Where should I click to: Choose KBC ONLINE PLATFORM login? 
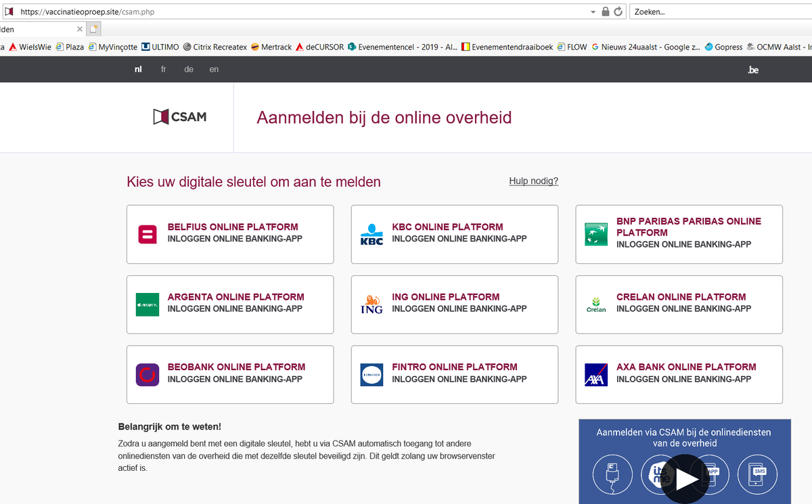455,234
